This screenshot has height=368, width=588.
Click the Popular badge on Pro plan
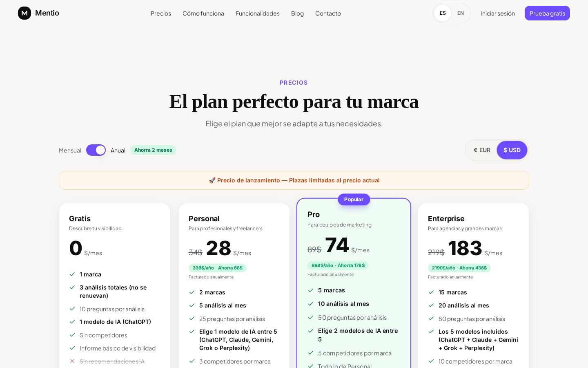pos(354,200)
